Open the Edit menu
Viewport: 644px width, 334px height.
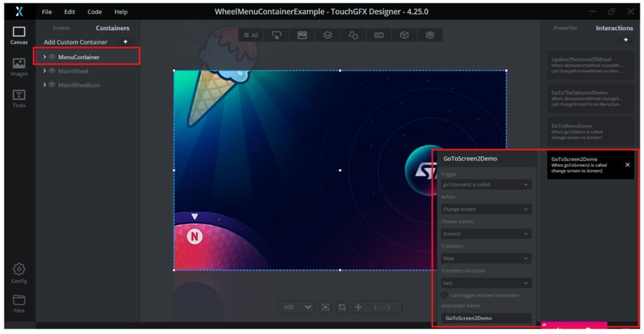[69, 12]
